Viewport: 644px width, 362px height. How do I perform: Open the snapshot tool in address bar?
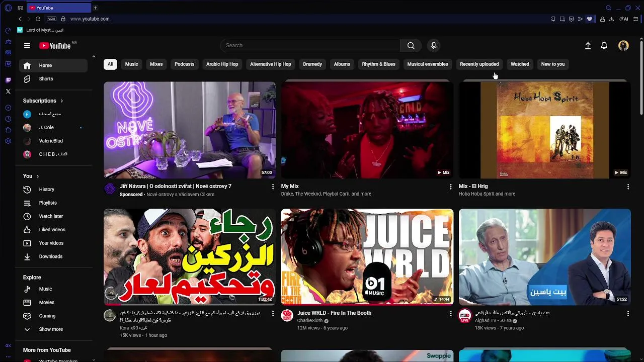click(x=562, y=19)
